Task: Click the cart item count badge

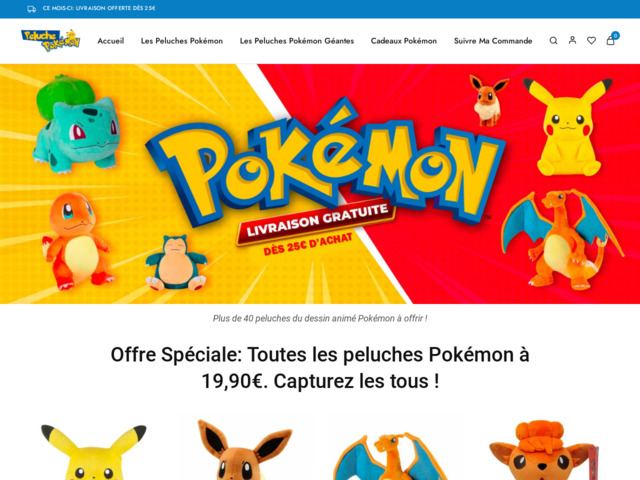Action: pyautogui.click(x=616, y=36)
